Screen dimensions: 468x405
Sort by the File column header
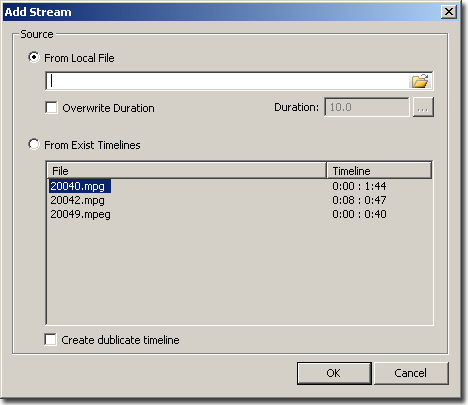[186, 171]
